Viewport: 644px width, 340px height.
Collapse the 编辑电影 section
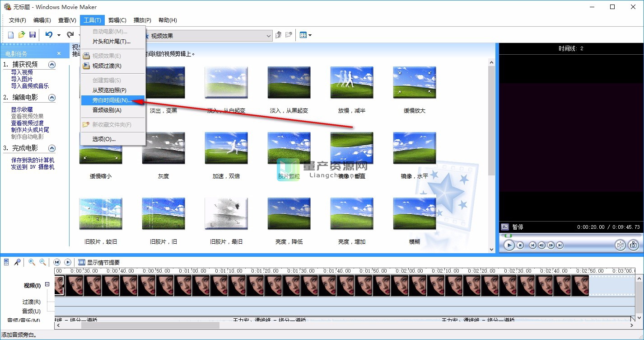[52, 98]
